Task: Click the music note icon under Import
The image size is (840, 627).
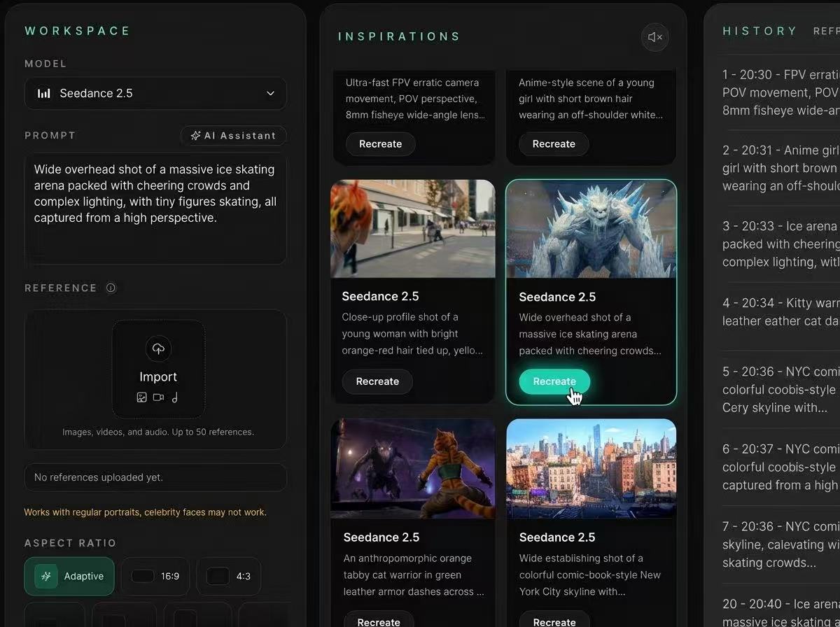Action: [174, 397]
